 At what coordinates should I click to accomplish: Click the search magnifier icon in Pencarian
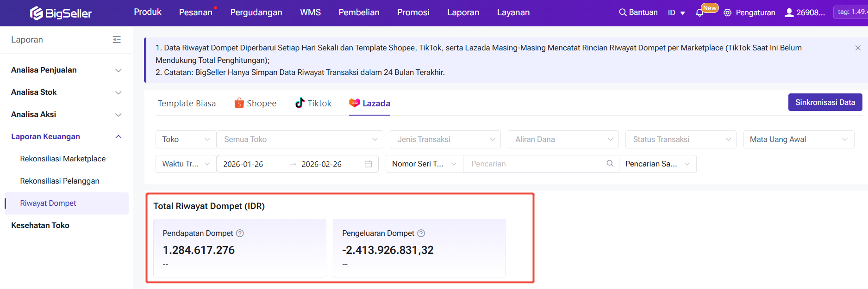[x=610, y=164]
